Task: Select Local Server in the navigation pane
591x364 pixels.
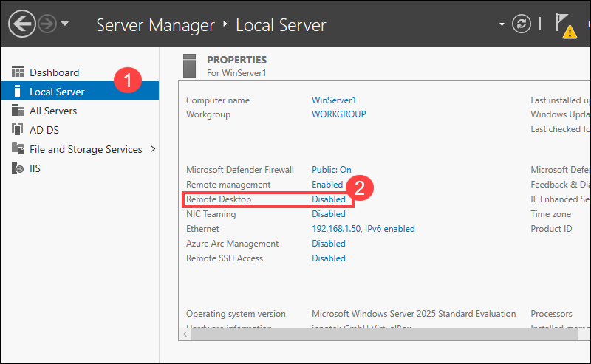Action: [57, 92]
